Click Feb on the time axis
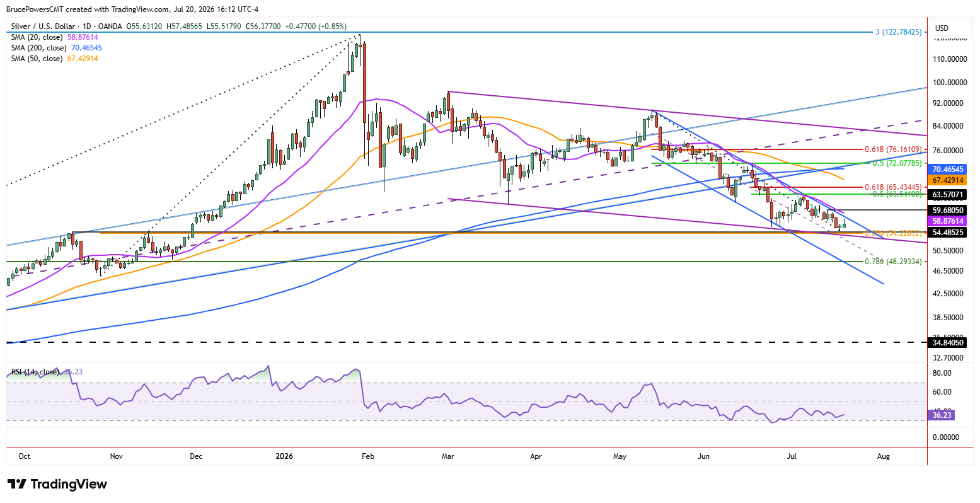 tap(368, 455)
